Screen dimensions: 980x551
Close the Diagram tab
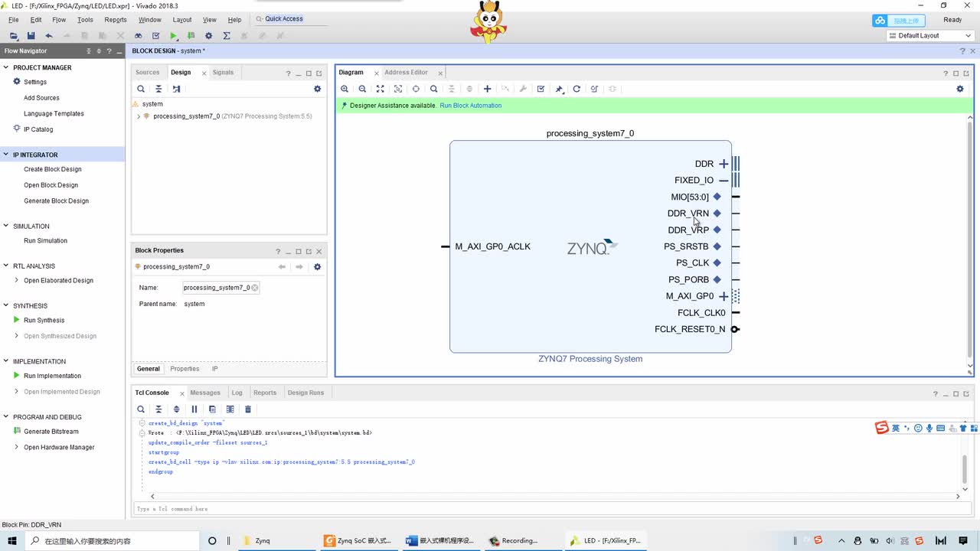(376, 73)
